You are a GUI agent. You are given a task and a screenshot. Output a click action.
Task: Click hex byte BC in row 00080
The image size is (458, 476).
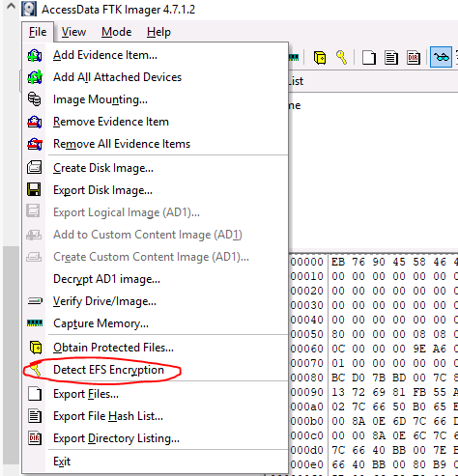[x=338, y=378]
